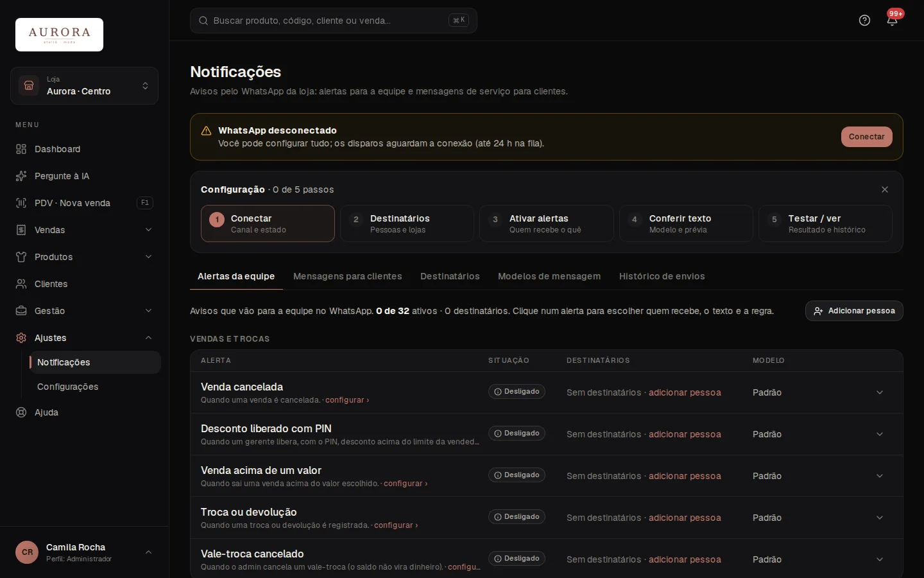This screenshot has height=578, width=924.
Task: Click the Vendas receipt icon
Action: pyautogui.click(x=21, y=230)
